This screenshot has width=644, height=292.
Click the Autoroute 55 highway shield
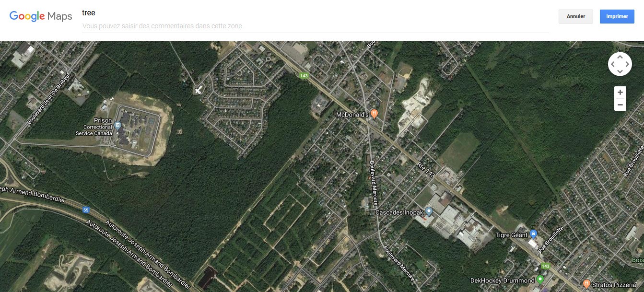pyautogui.click(x=86, y=210)
